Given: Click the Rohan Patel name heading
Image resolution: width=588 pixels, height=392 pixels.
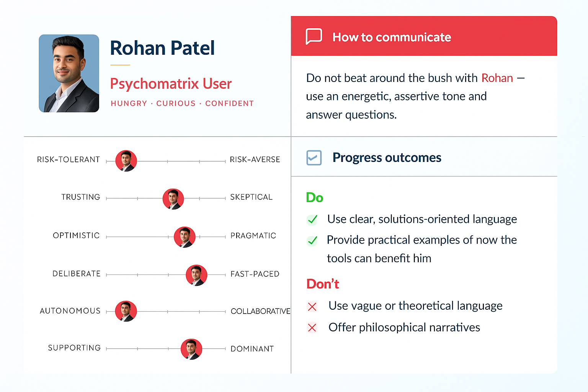Looking at the screenshot, I should pyautogui.click(x=162, y=48).
